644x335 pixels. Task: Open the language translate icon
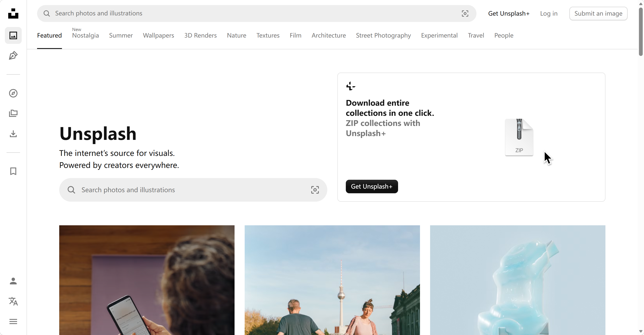pos(13,301)
